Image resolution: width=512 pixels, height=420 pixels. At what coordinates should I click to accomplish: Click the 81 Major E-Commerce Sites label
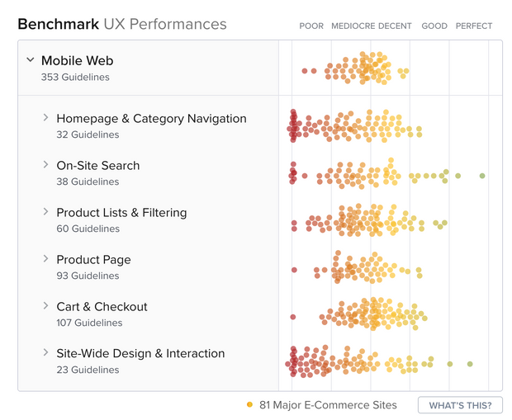pyautogui.click(x=328, y=405)
